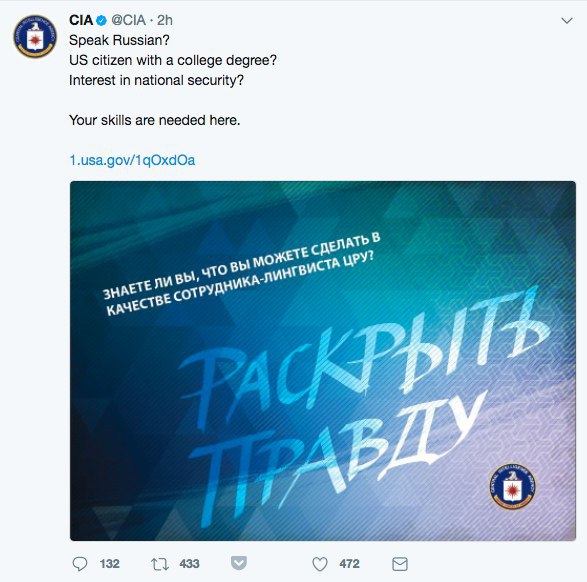587x582 pixels.
Task: Open the tweet options chevron menu
Action: click(x=567, y=21)
